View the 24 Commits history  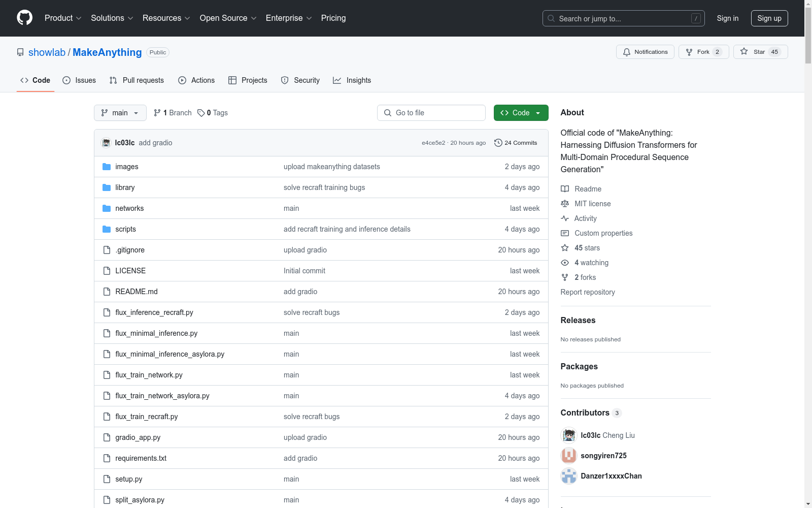pos(516,143)
